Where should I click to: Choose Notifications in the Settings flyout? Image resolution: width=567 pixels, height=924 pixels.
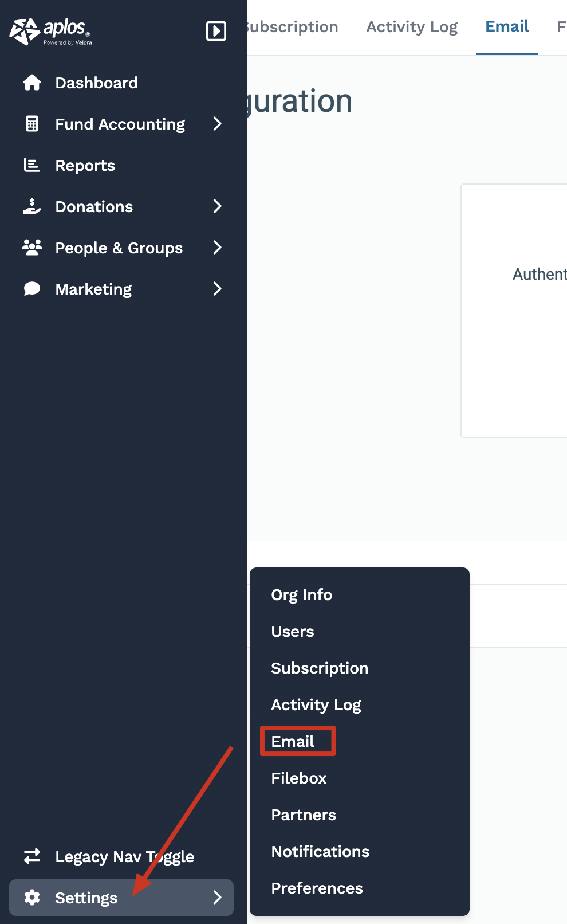coord(320,851)
